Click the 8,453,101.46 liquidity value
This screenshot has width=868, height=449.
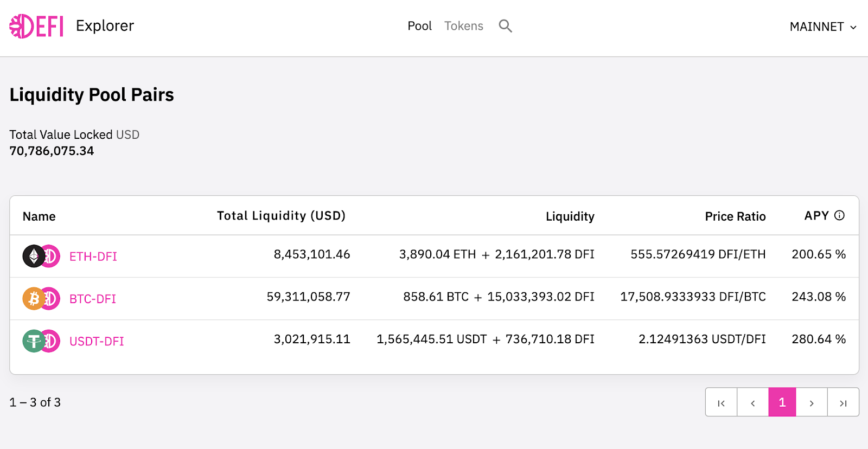point(312,254)
